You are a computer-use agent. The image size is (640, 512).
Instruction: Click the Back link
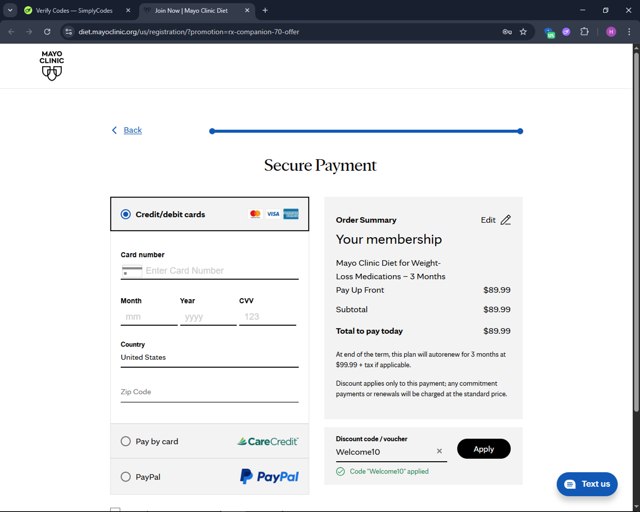click(x=133, y=130)
